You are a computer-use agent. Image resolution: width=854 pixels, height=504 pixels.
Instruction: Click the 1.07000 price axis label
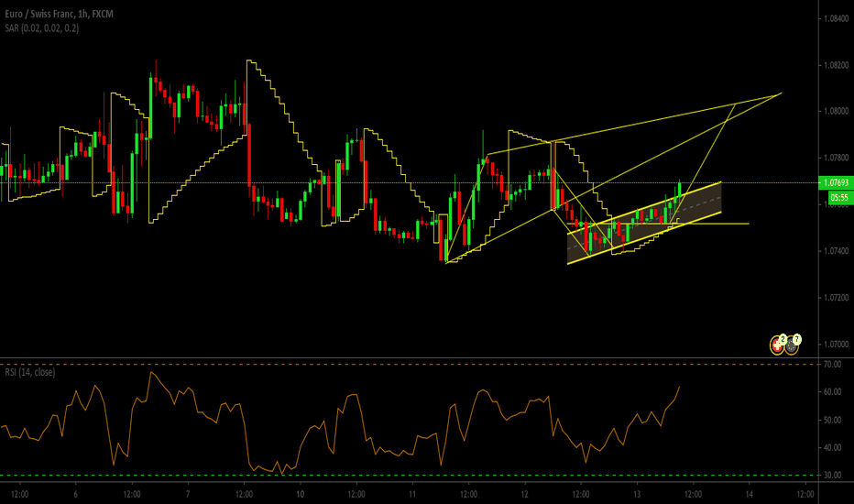click(836, 345)
